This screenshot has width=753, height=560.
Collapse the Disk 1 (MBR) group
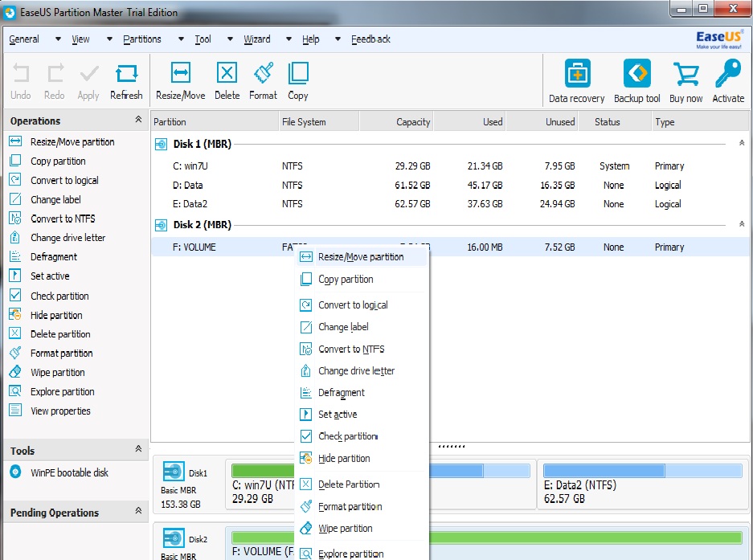(741, 143)
